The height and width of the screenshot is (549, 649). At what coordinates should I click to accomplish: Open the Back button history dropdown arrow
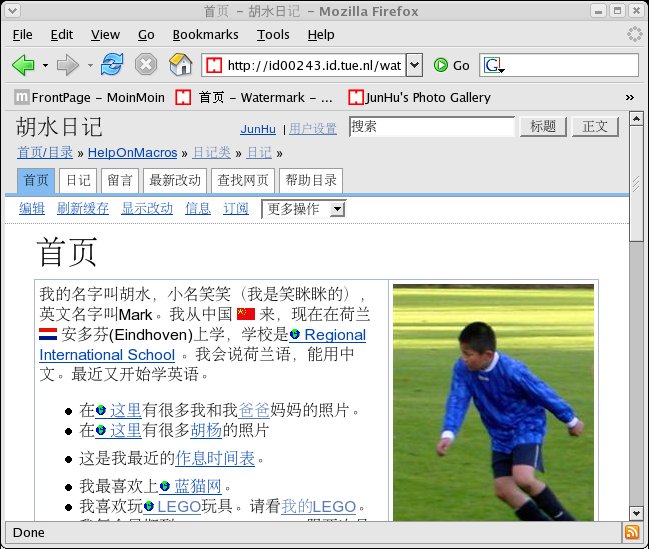pos(45,65)
